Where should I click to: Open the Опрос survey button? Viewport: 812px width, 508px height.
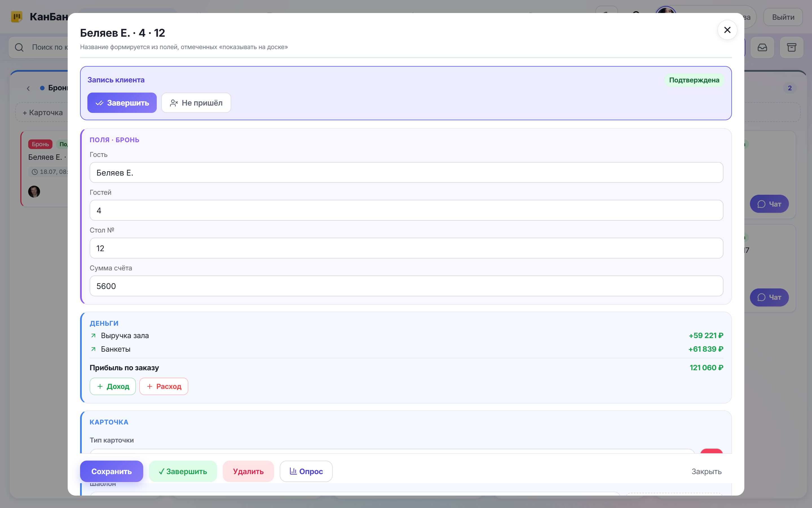(x=306, y=471)
